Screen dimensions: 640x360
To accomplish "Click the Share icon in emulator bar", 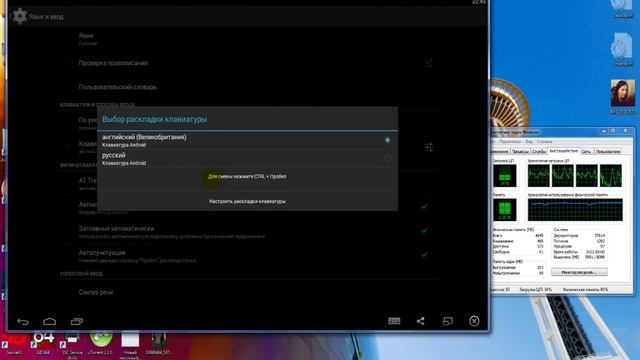I will click(x=420, y=321).
